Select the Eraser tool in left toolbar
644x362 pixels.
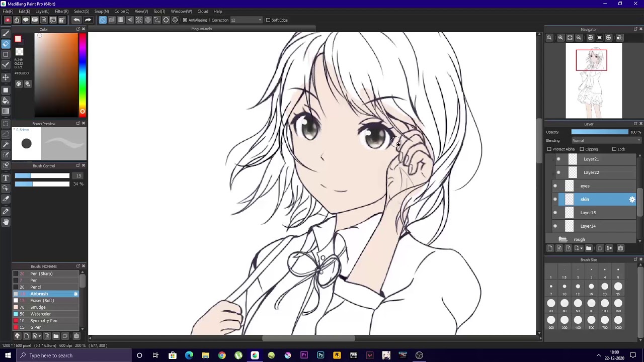tap(6, 44)
